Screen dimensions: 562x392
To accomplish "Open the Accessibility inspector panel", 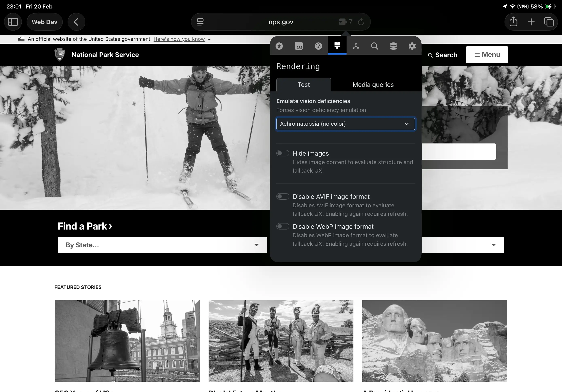I will click(x=279, y=46).
